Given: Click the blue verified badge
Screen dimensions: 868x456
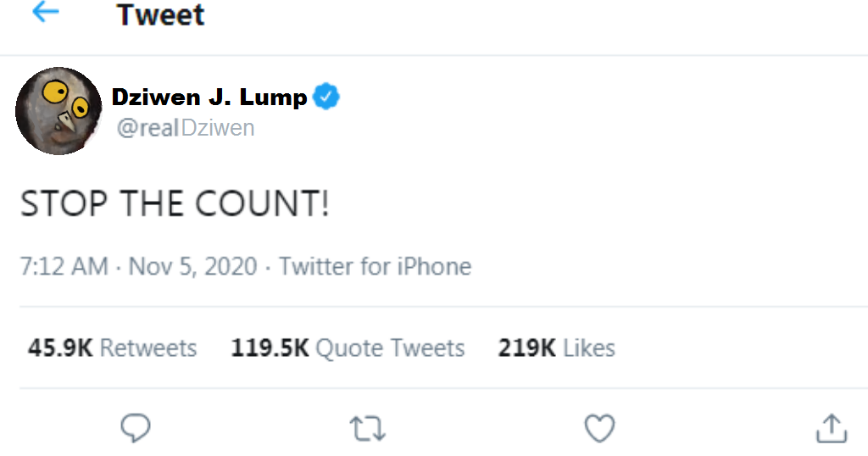Looking at the screenshot, I should point(327,97).
